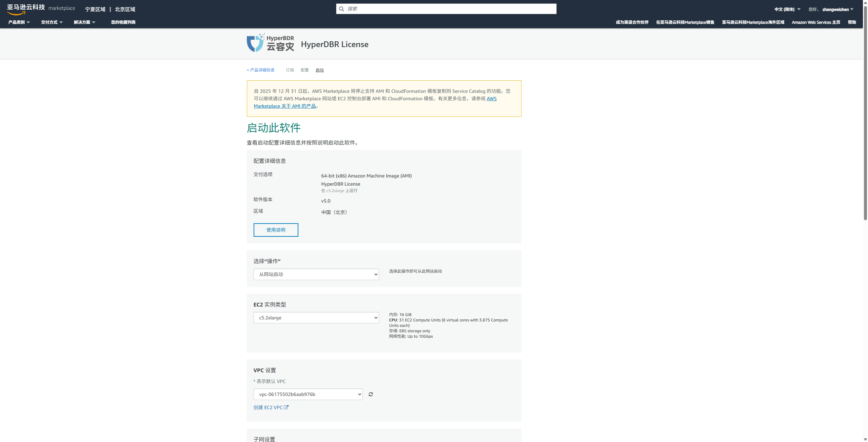Open the vpc-06175502b6aab976b VPC dropdown
The height and width of the screenshot is (442, 868).
click(x=308, y=394)
